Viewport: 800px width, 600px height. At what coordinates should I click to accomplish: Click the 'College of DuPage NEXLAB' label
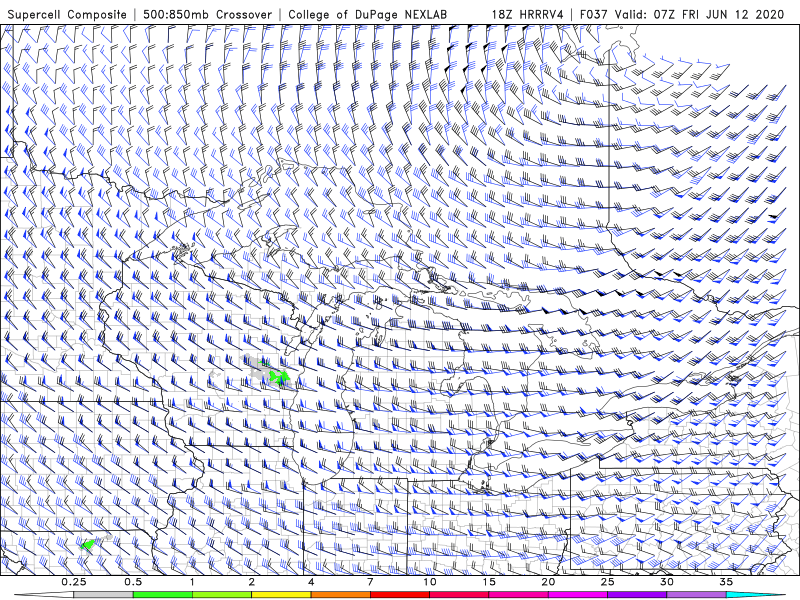(367, 14)
